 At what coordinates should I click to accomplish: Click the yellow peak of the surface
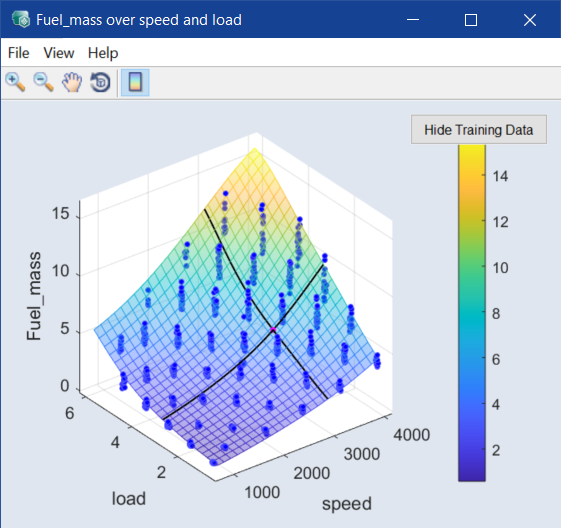point(255,151)
